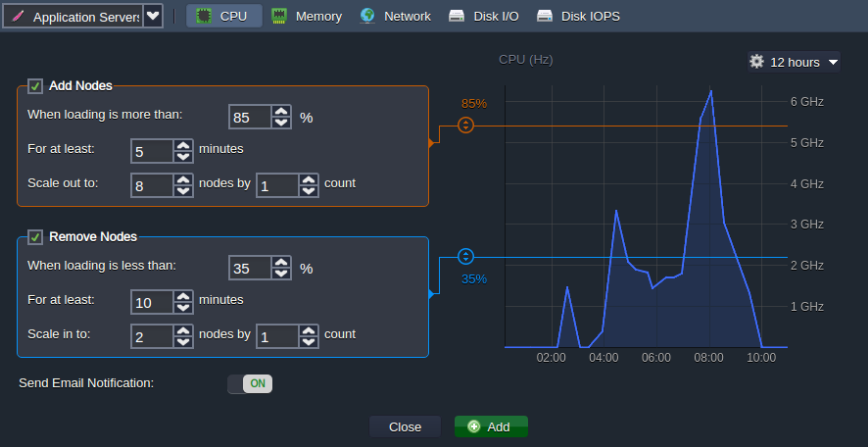Turn off Send Email Notification switch

250,384
